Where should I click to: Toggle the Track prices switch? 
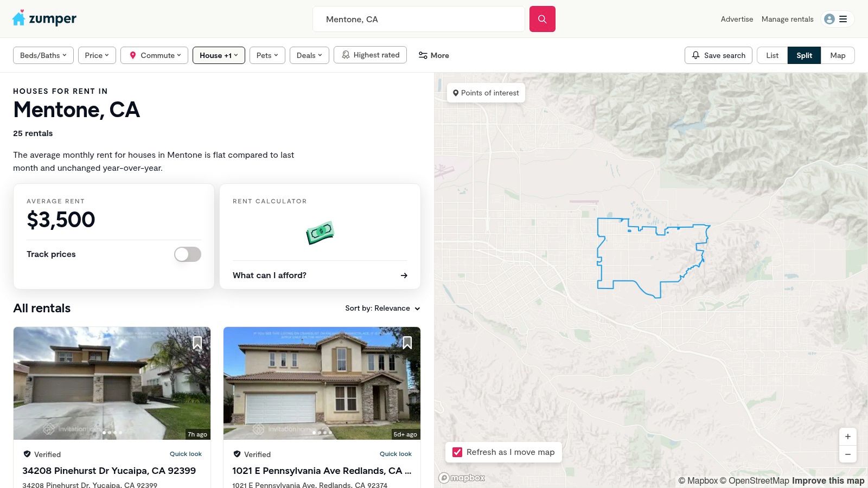(188, 254)
